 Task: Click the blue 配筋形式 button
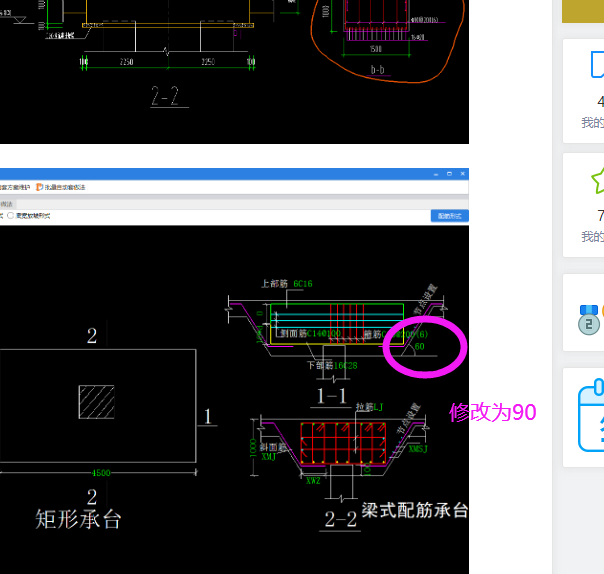click(450, 216)
